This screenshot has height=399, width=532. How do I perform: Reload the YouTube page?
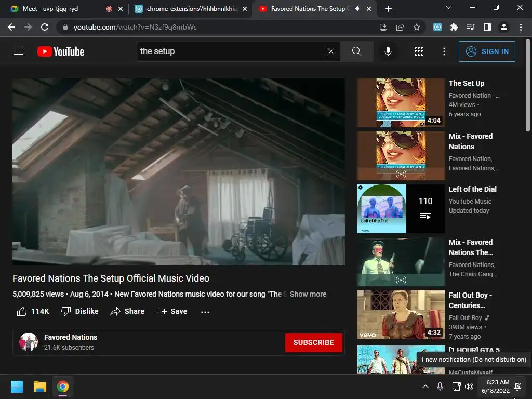pos(45,27)
